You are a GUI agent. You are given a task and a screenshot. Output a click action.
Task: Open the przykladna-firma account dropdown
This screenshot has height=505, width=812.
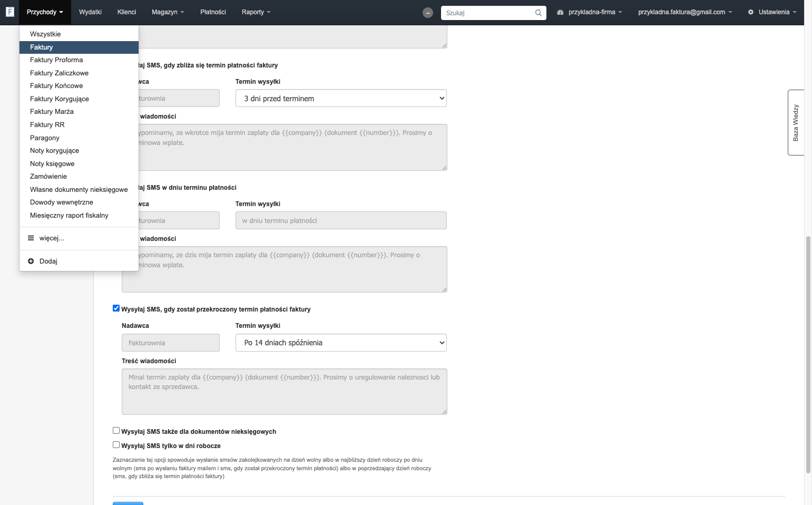(590, 12)
